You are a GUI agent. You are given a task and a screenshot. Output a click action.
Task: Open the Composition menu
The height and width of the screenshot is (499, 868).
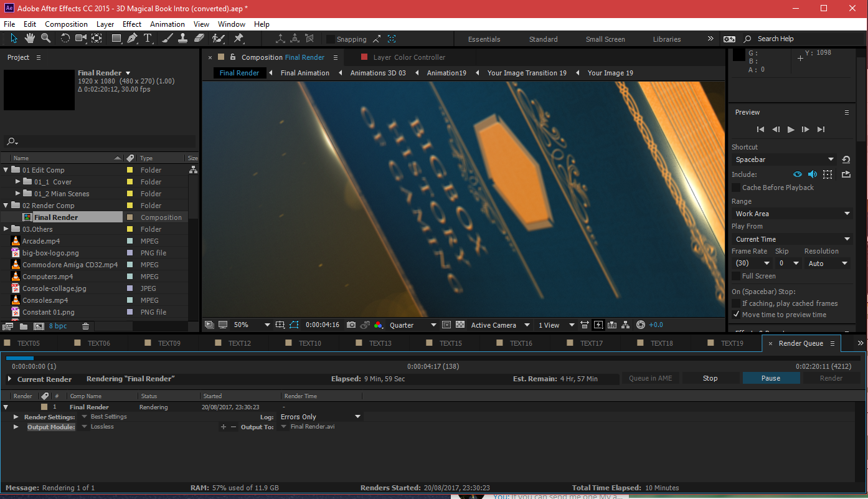(x=66, y=24)
